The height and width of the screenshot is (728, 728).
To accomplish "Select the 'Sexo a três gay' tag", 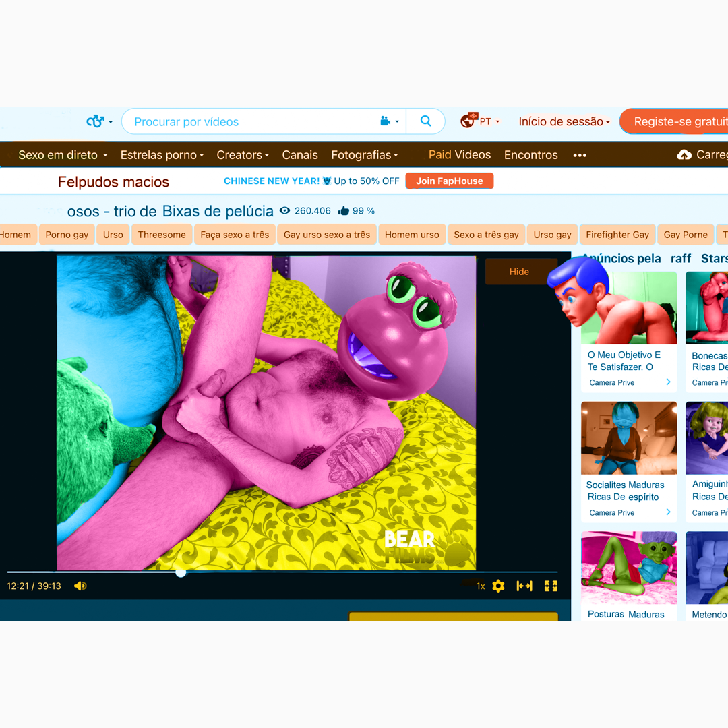I will tap(486, 235).
